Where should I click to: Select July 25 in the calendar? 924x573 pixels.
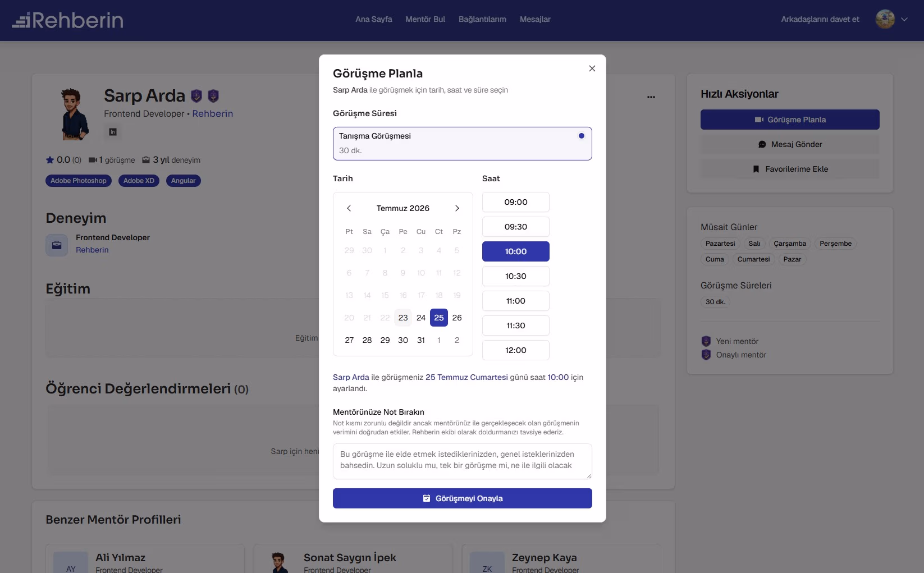pos(439,318)
